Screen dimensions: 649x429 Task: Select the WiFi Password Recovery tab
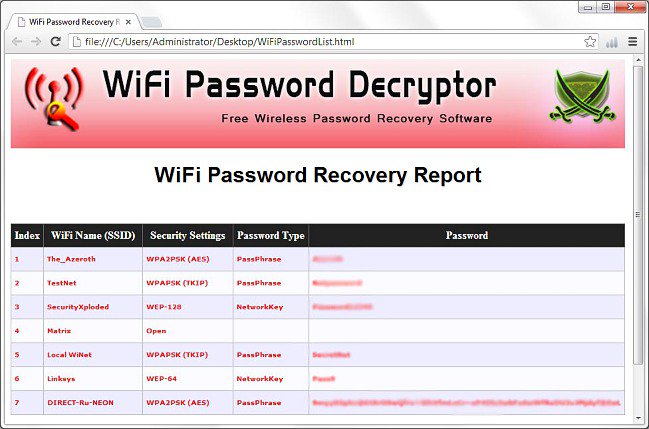point(68,20)
